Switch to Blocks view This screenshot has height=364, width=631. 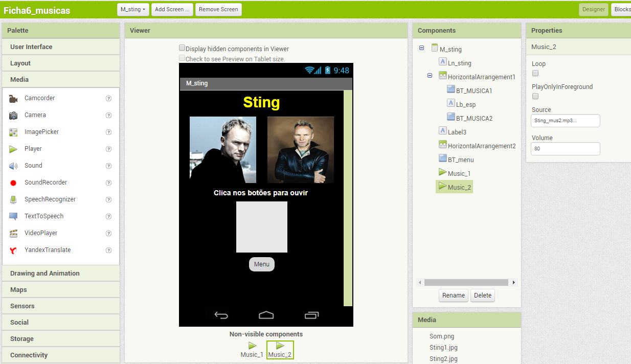coord(621,9)
